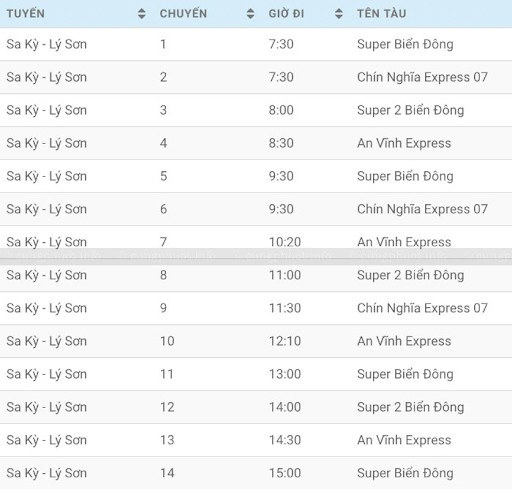Select the 12:10 departure time

point(285,341)
